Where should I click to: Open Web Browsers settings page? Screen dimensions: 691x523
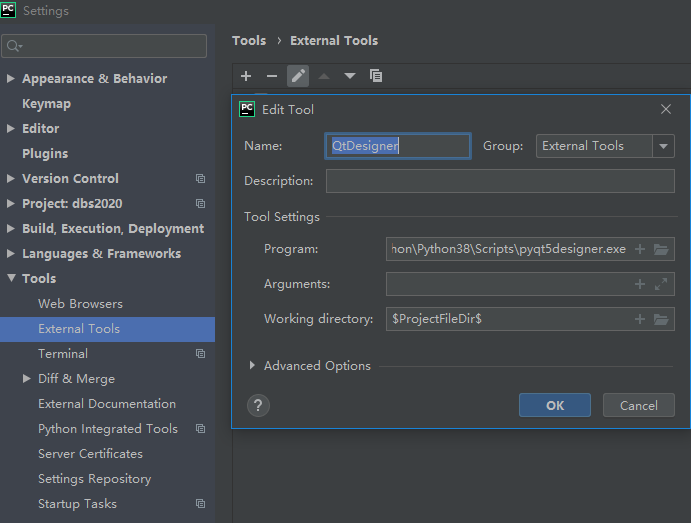pyautogui.click(x=80, y=304)
